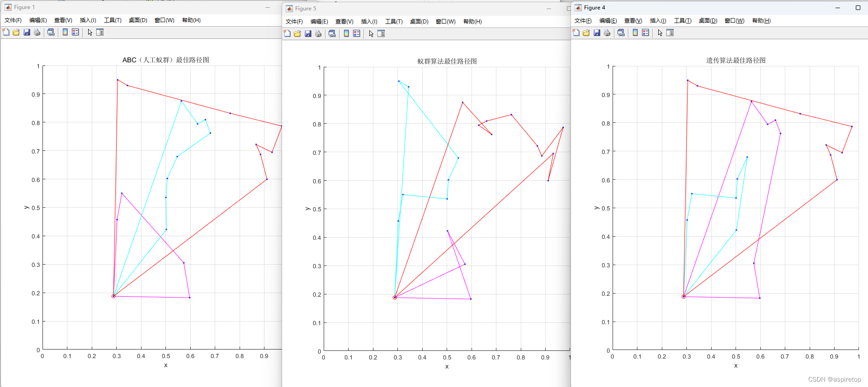
Task: Open 文件(F) menu in Figure 5
Action: point(294,22)
